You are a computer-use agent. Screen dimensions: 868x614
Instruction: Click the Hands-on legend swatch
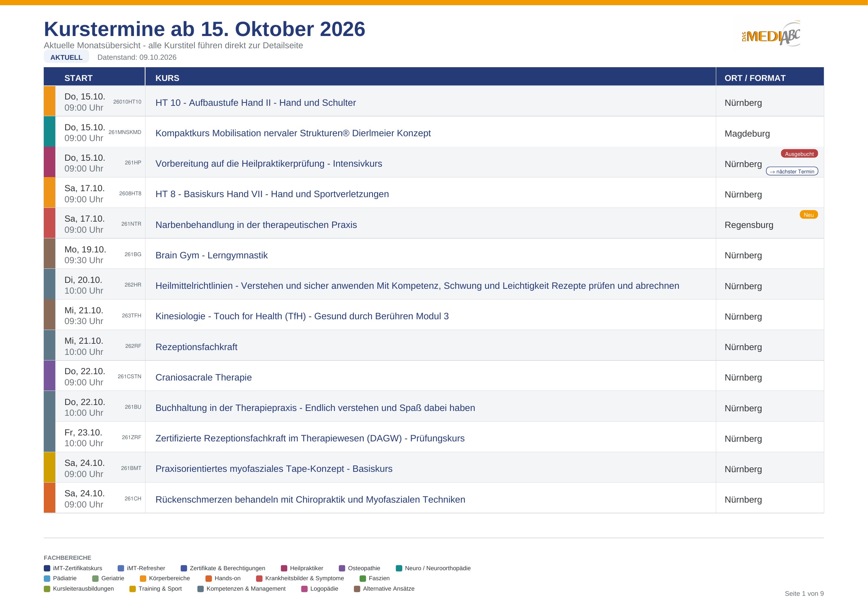coord(209,578)
